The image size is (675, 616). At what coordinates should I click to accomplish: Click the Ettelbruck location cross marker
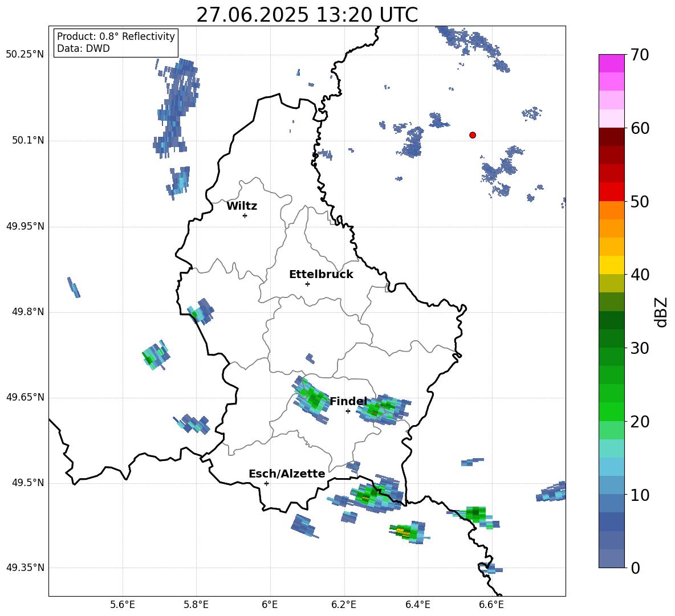[307, 284]
